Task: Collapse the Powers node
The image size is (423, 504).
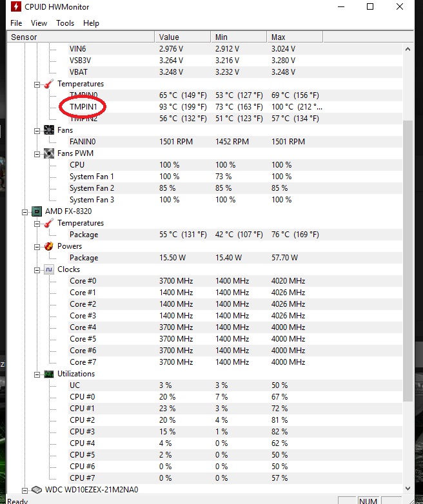Action: [37, 247]
